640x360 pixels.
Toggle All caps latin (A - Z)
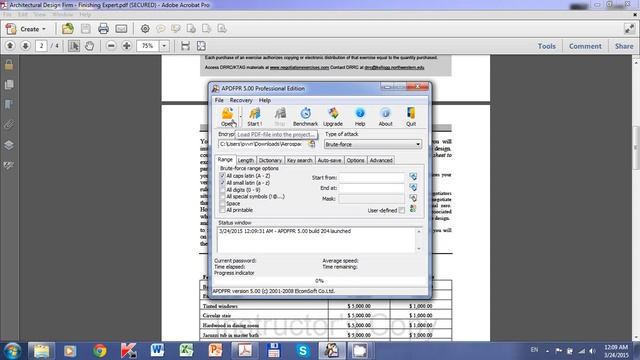tap(222, 176)
